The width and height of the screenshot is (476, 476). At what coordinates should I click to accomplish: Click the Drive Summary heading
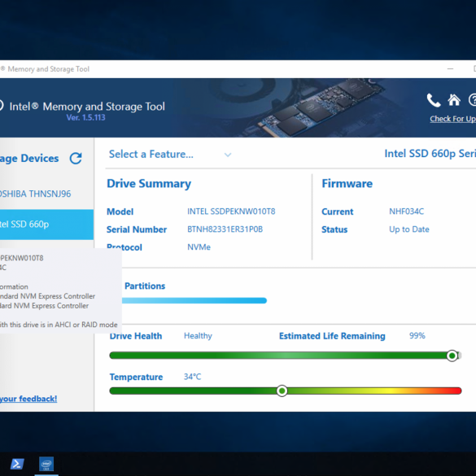[149, 184]
